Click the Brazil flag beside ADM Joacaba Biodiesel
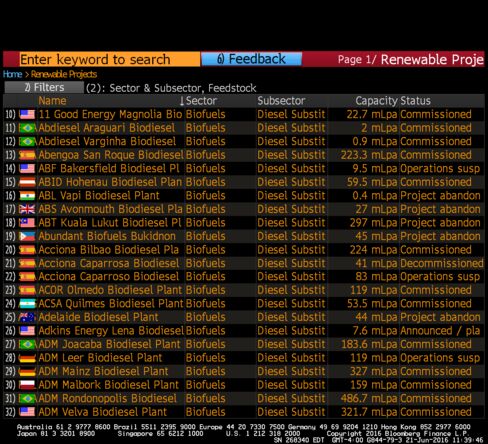The image size is (488, 444). [27, 344]
